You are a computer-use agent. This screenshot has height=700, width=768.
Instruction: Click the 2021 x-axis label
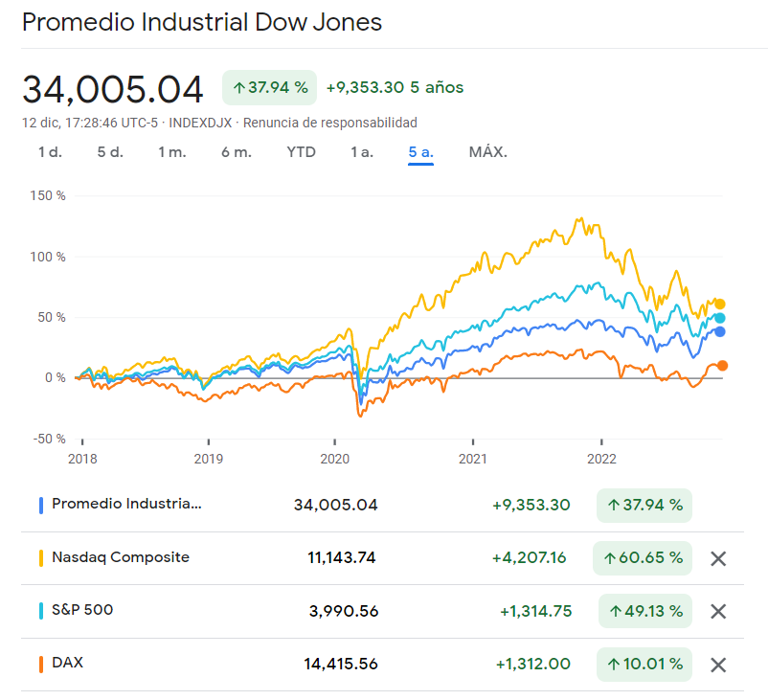click(473, 459)
